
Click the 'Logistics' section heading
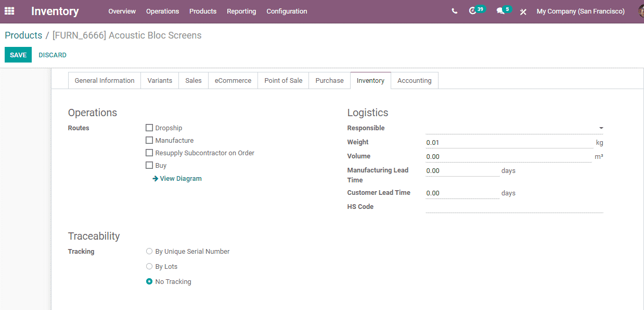coord(368,113)
